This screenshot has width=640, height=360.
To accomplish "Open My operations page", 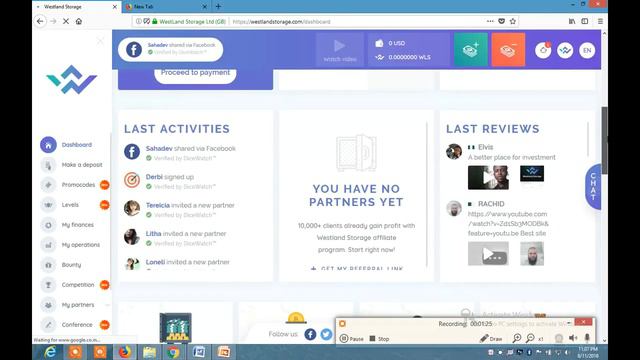I will point(70,245).
